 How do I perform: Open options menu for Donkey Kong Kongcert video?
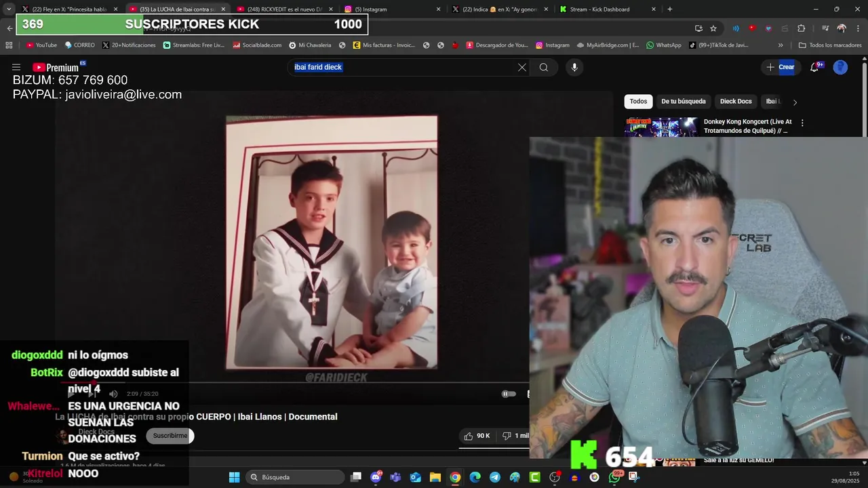[x=802, y=123]
